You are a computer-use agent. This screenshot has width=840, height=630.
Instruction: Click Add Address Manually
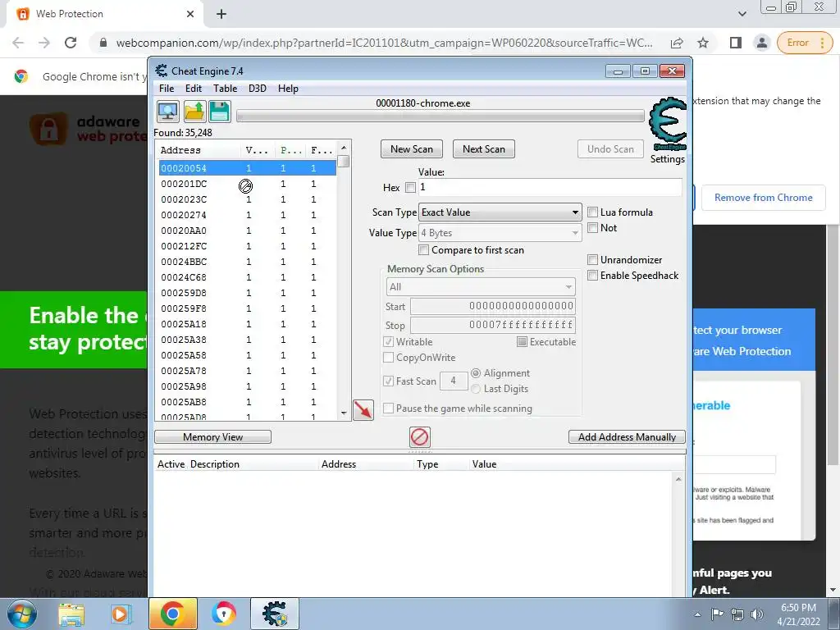pyautogui.click(x=627, y=437)
